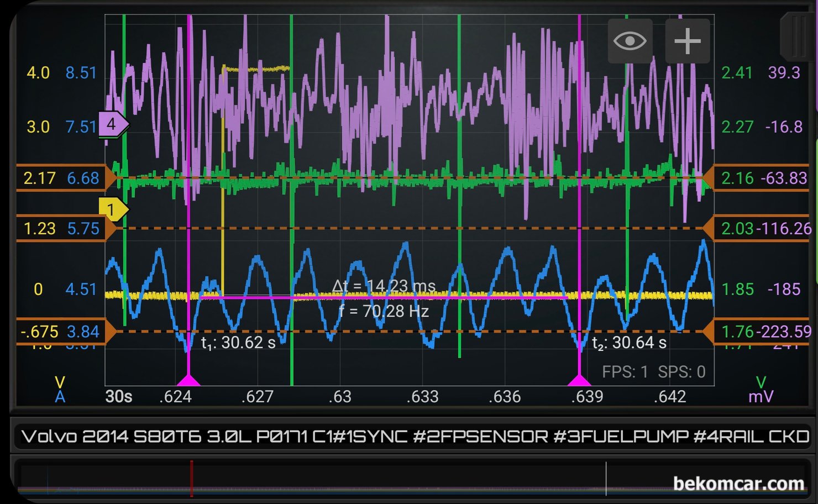Click the yellow V unit label
This screenshot has width=818, height=504.
(x=60, y=382)
